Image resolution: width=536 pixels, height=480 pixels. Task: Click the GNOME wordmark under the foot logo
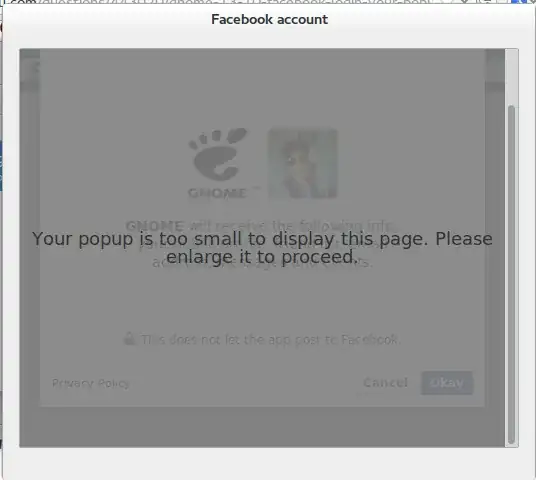217,193
